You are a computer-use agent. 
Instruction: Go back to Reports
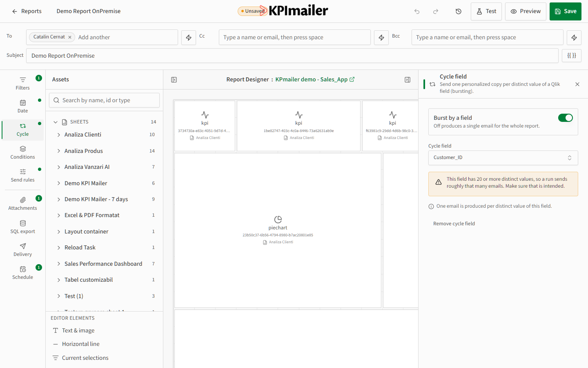[x=27, y=11]
